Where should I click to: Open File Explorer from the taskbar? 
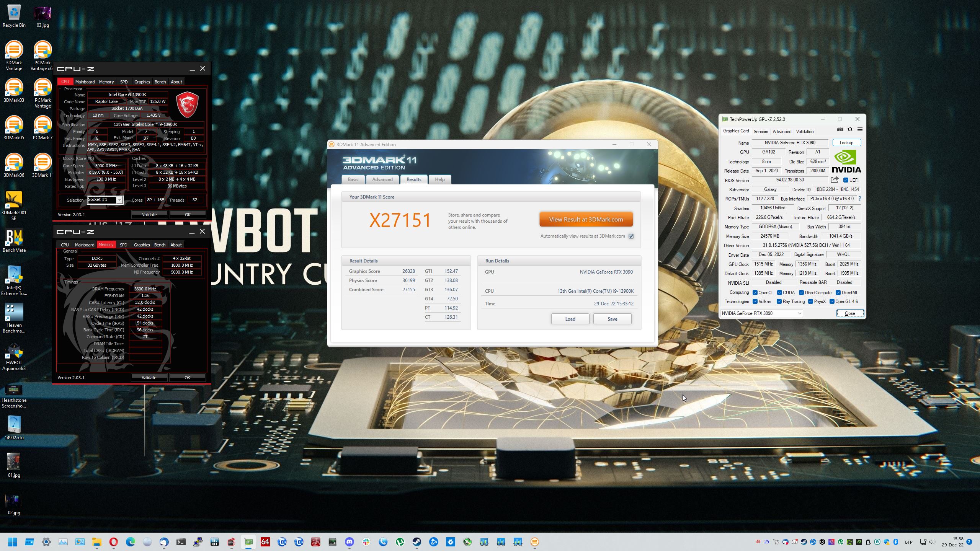click(x=96, y=542)
